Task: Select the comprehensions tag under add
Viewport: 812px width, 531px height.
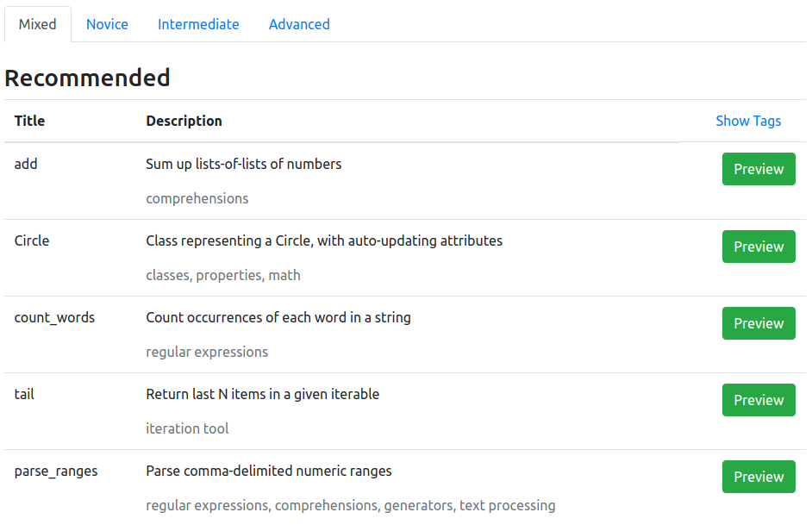Action: tap(197, 198)
